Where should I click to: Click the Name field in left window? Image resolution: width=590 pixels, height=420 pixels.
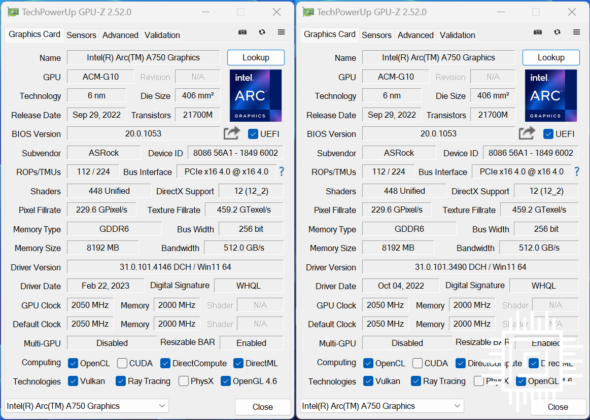(143, 58)
